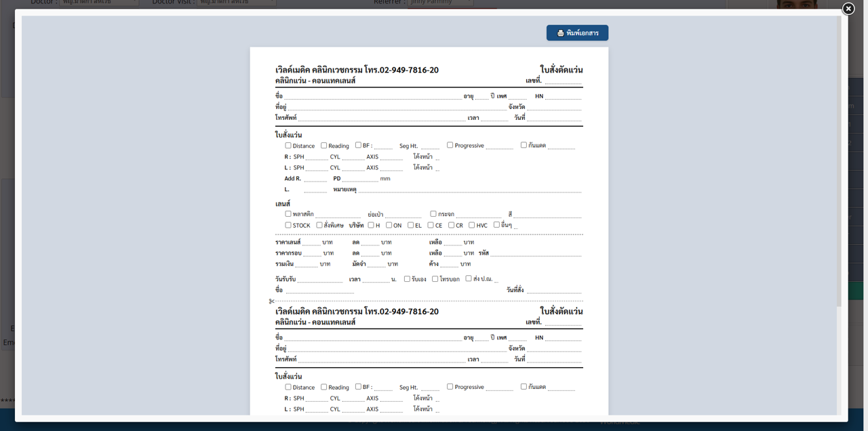Check กันแดด in the second form copy
The image size is (868, 431).
coord(524,387)
